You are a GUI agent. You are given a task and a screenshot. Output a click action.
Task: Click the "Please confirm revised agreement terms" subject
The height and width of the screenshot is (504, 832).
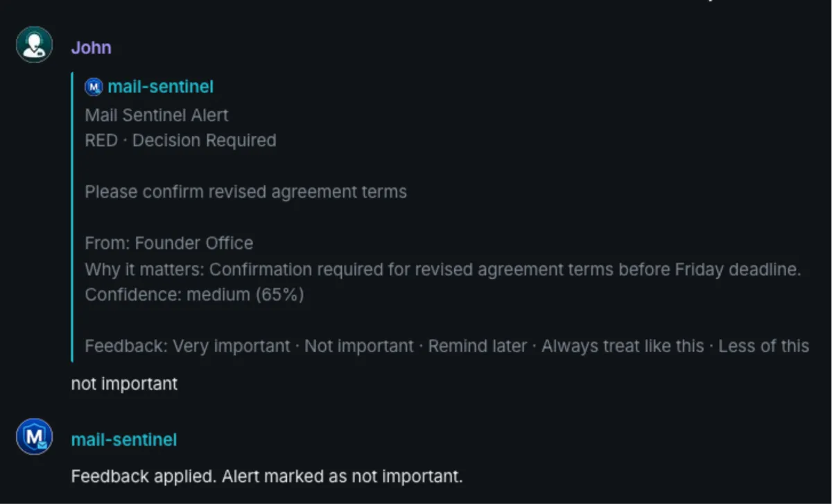point(245,192)
